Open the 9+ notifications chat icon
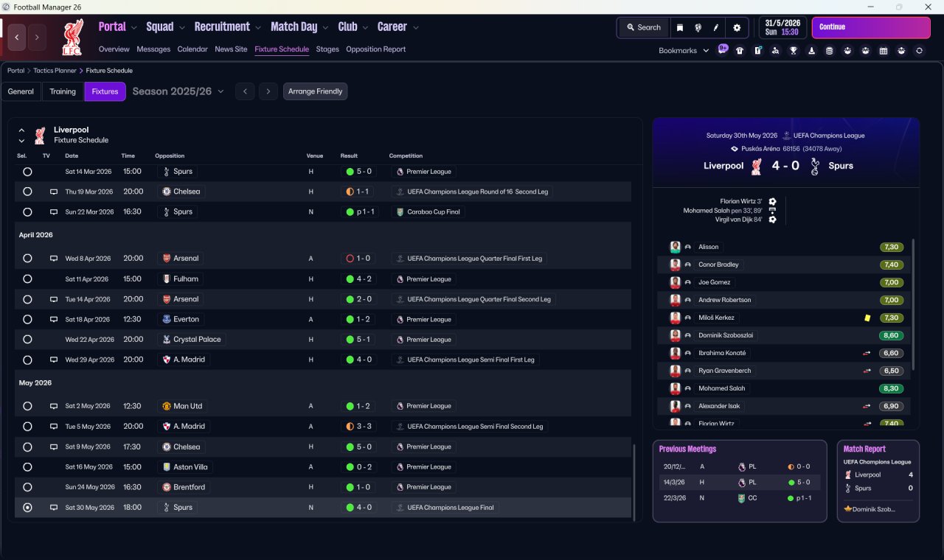The width and height of the screenshot is (944, 560). (723, 50)
